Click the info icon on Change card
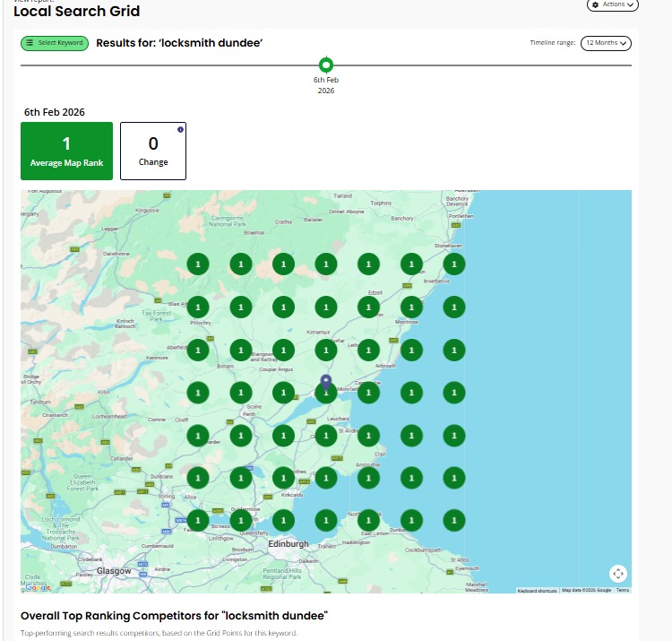The width and height of the screenshot is (672, 641). tap(180, 129)
